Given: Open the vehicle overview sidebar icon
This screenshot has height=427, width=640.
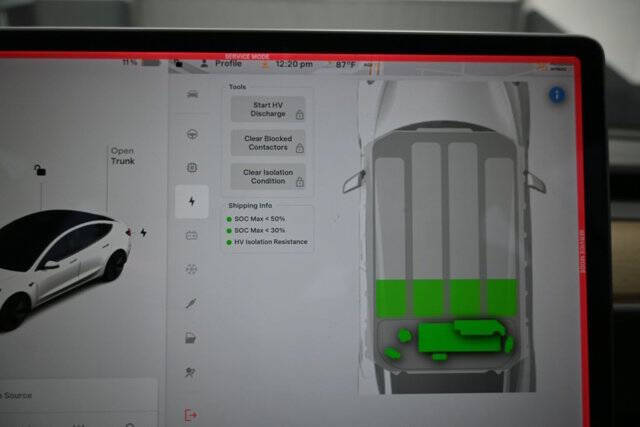Looking at the screenshot, I should (192, 95).
